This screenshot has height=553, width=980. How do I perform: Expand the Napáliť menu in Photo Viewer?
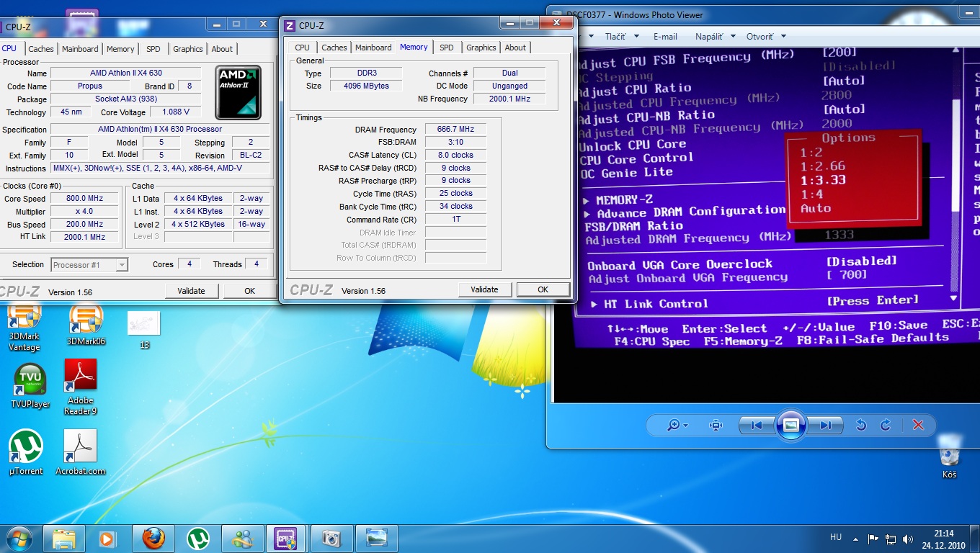click(716, 37)
